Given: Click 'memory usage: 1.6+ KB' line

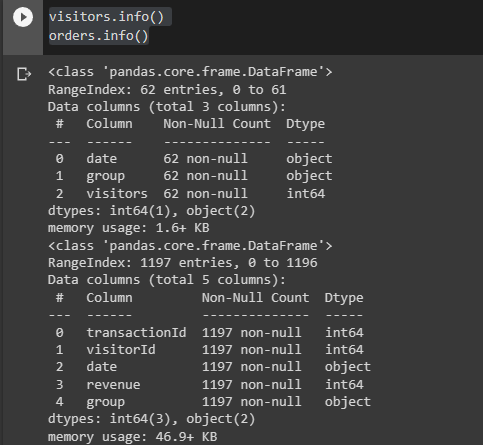Looking at the screenshot, I should pyautogui.click(x=129, y=228).
